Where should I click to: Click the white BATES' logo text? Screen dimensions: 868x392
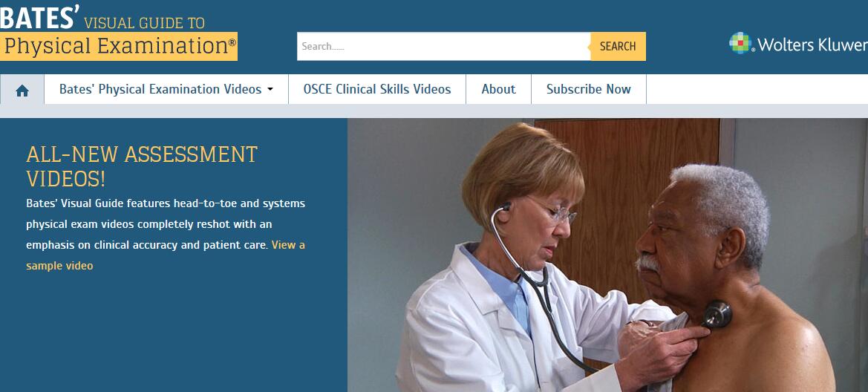pyautogui.click(x=40, y=17)
